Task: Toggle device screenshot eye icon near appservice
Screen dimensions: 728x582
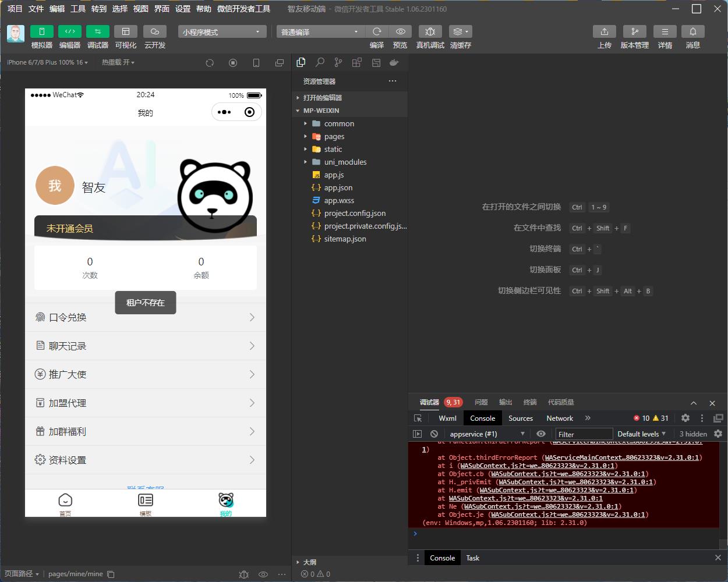Action: click(541, 434)
